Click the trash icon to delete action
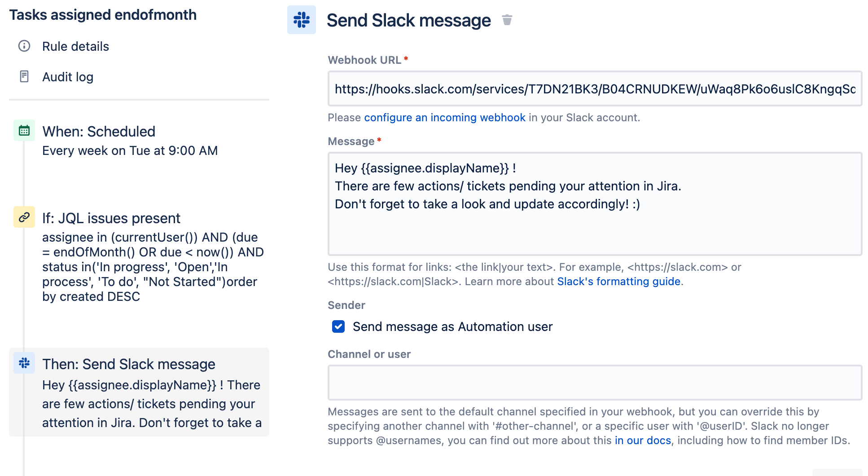Image resolution: width=868 pixels, height=476 pixels. 507,20
